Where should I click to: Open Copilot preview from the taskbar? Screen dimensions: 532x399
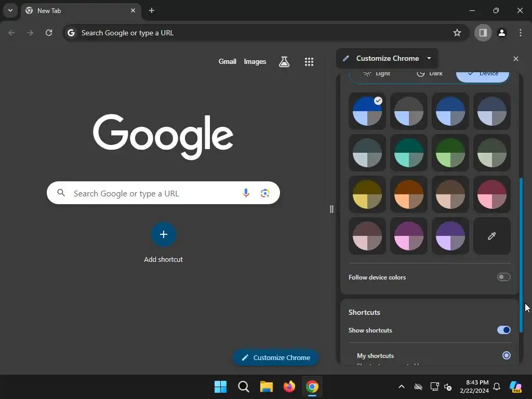[516, 387]
